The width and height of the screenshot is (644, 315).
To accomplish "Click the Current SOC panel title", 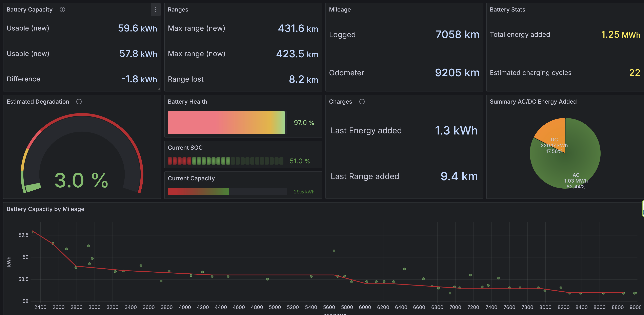I will 185,148.
